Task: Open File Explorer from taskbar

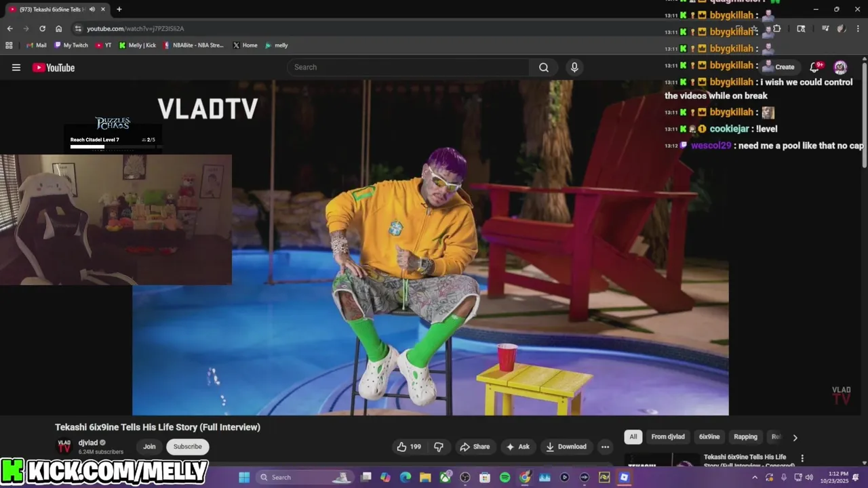Action: (425, 477)
